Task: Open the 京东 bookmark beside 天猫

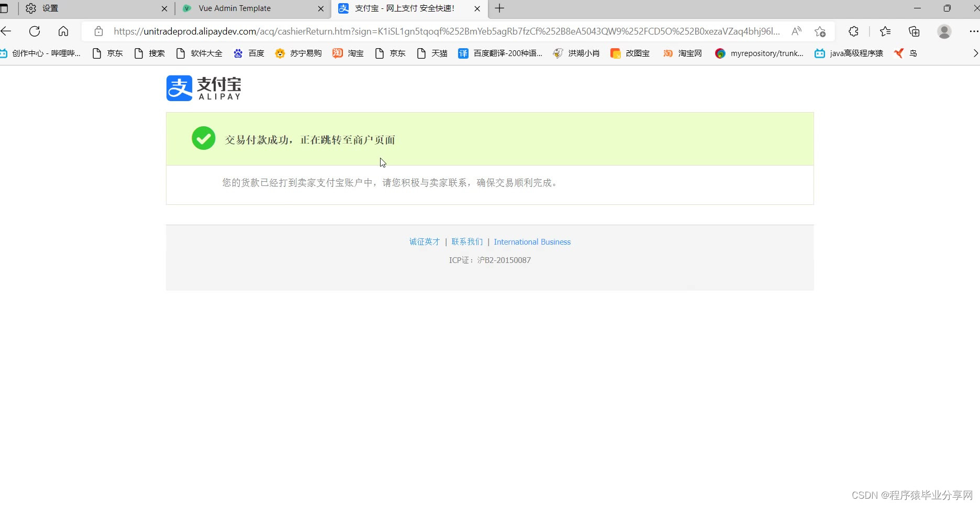Action: (390, 53)
